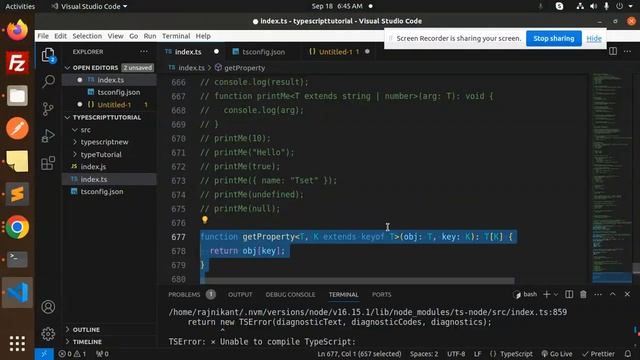Screen dimensions: 640x360
Task: Open the Go menu
Action: (x=133, y=36)
